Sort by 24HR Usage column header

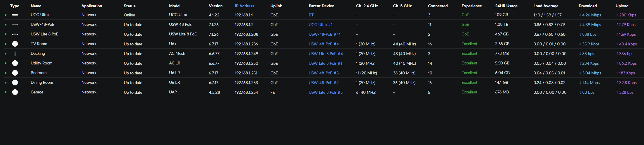(506, 6)
